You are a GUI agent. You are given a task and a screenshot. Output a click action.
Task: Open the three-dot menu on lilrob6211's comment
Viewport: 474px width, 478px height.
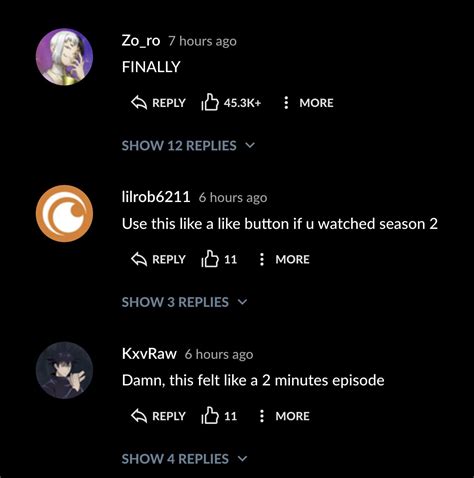click(x=262, y=259)
